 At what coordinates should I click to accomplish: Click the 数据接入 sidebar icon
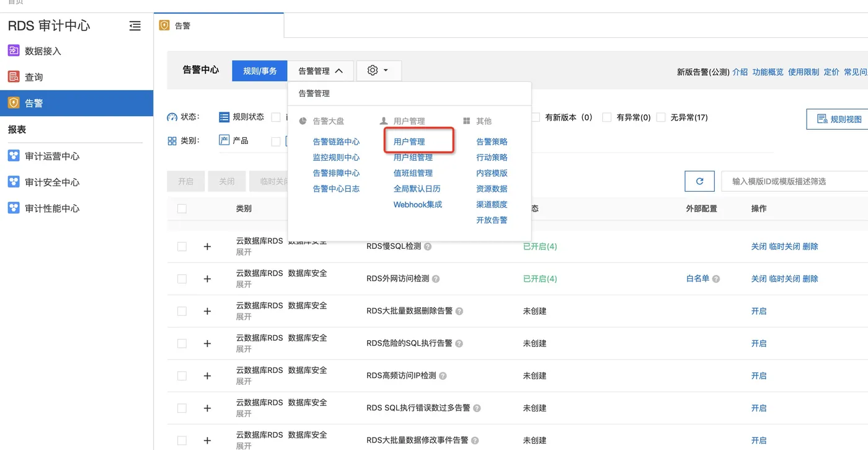coord(14,51)
